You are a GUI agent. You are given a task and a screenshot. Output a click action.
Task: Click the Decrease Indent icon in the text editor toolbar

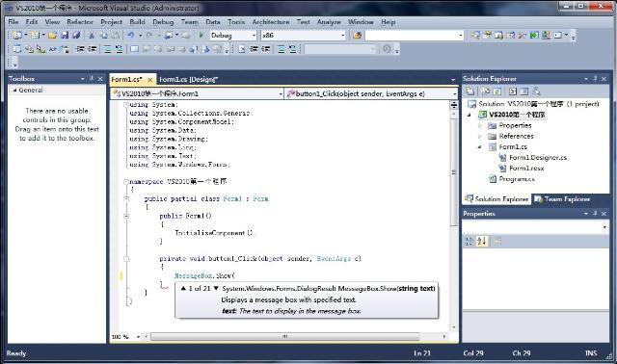(80, 49)
